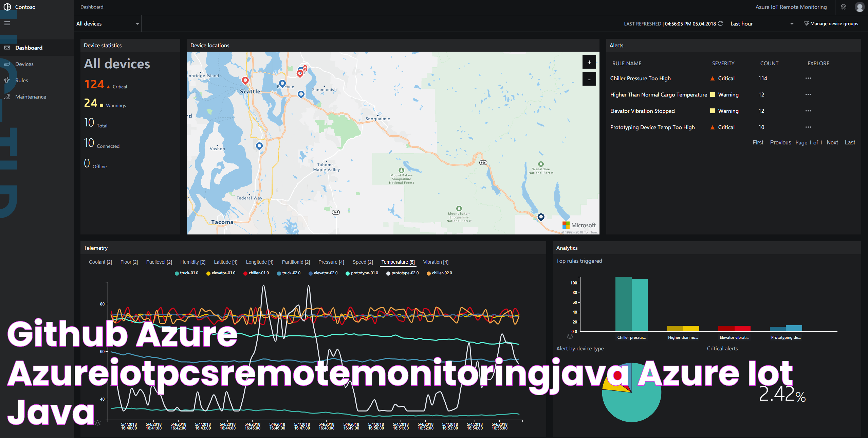Toggle prototype-02.0 series in legend
The image size is (868, 438).
pyautogui.click(x=402, y=273)
